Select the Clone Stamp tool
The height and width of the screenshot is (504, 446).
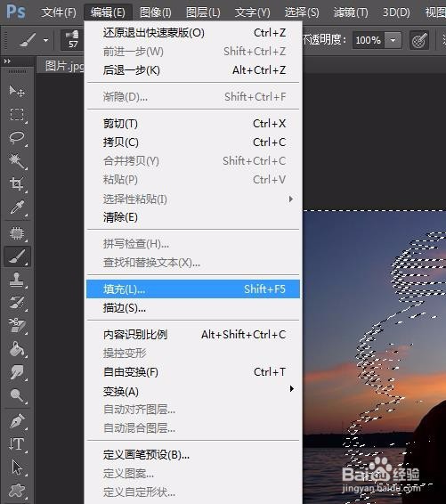click(x=17, y=280)
